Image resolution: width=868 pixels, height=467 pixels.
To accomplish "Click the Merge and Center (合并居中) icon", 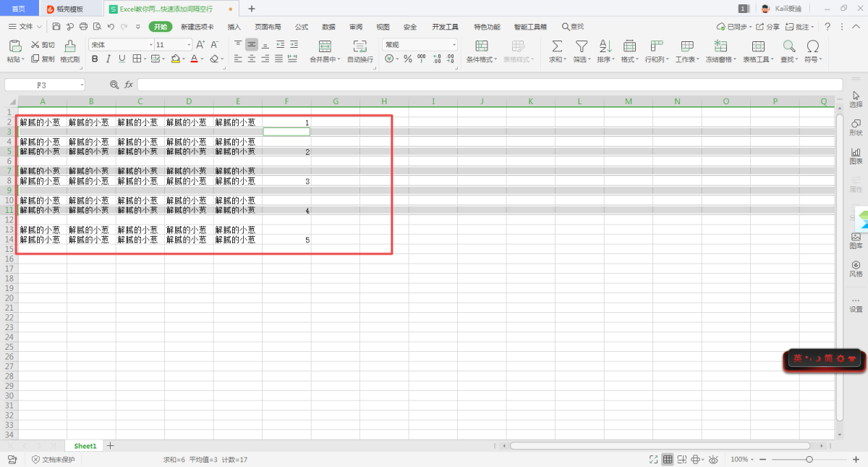I will pos(326,46).
